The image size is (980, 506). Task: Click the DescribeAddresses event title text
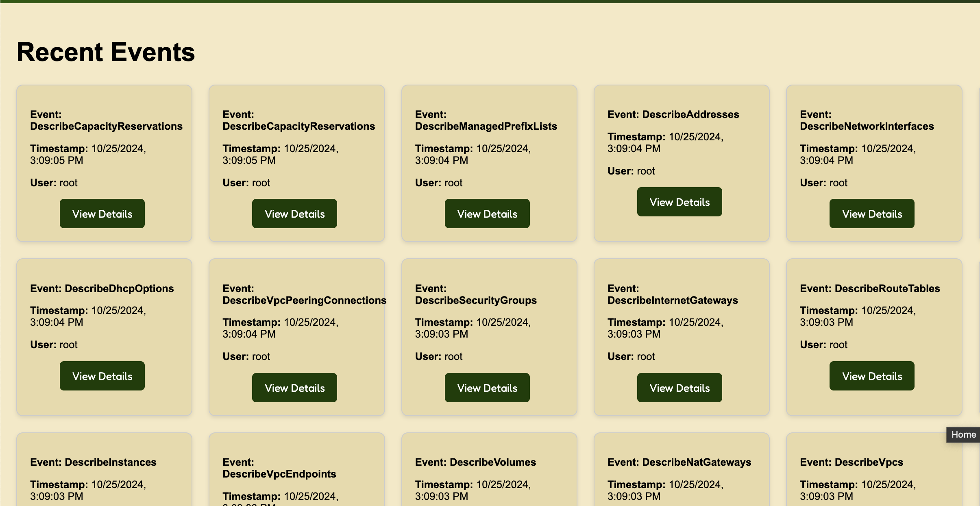673,114
